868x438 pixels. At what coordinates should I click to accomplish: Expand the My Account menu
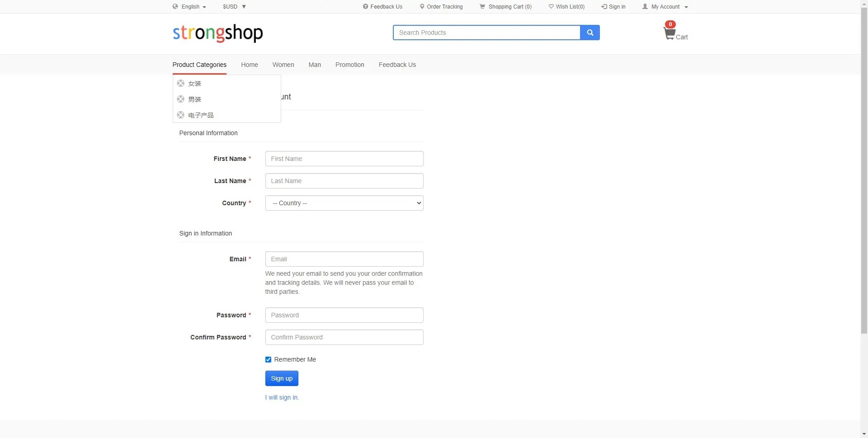tap(665, 7)
